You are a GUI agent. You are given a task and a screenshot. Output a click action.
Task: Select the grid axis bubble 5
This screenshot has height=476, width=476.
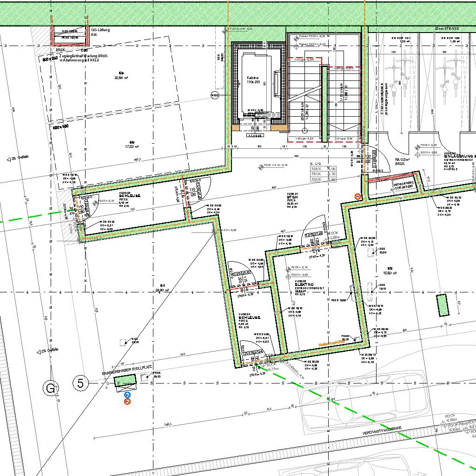click(x=80, y=383)
